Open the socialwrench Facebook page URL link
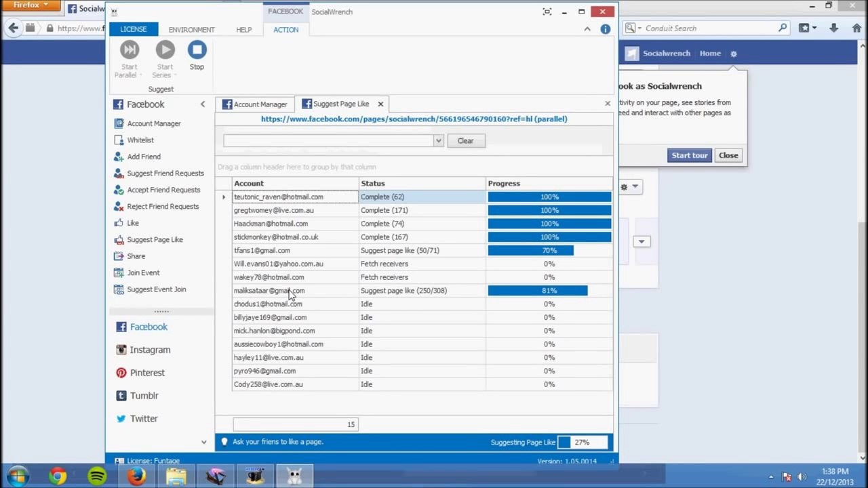Viewport: 868px width, 488px height. pos(414,119)
